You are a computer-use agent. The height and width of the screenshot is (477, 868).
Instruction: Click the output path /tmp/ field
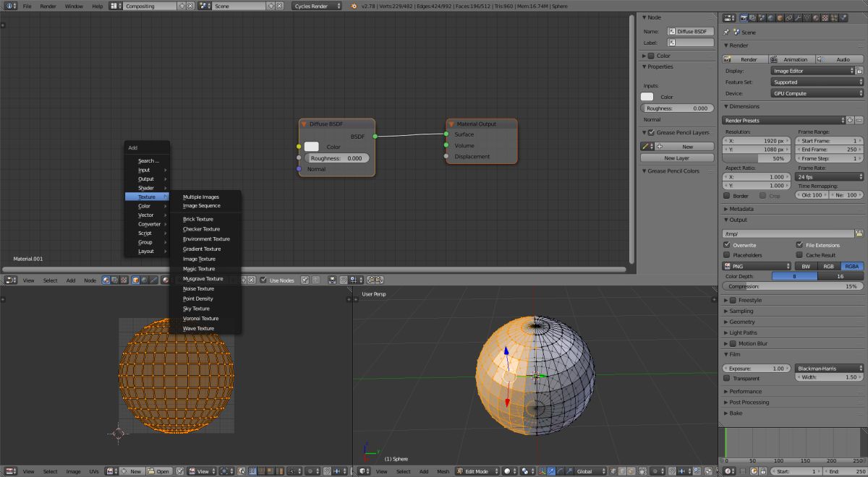[x=788, y=233]
